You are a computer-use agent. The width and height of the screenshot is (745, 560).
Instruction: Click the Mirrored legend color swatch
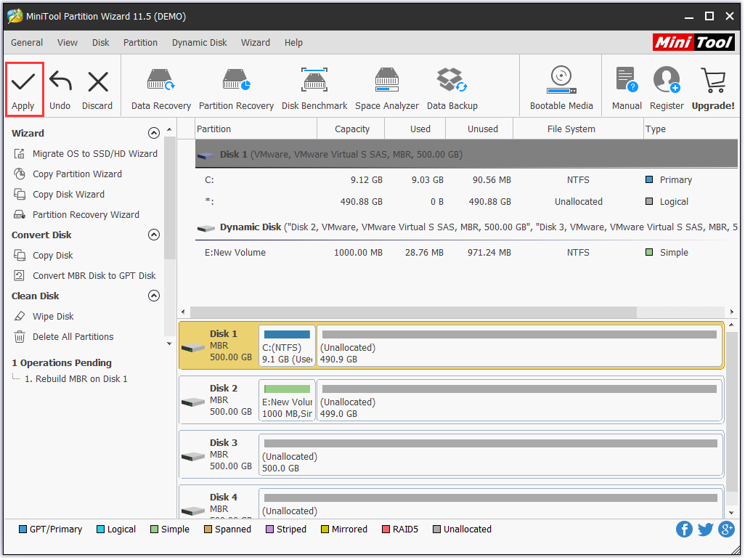coord(325,529)
